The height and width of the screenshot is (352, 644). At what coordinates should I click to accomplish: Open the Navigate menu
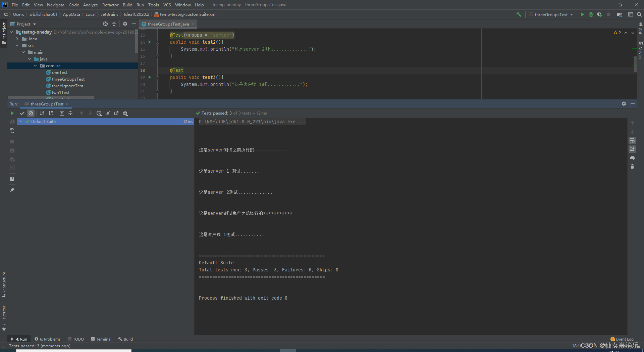(56, 5)
